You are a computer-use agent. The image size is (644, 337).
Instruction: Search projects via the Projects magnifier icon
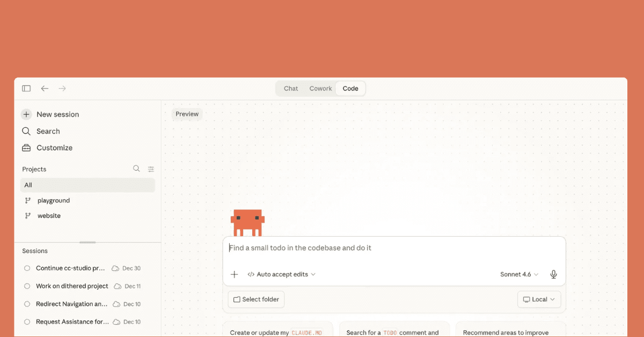pyautogui.click(x=136, y=169)
